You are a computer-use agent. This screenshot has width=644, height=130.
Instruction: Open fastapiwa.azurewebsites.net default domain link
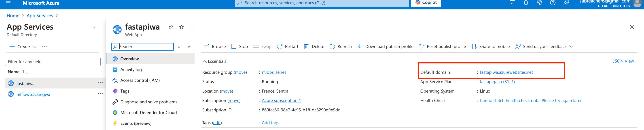click(x=506, y=72)
